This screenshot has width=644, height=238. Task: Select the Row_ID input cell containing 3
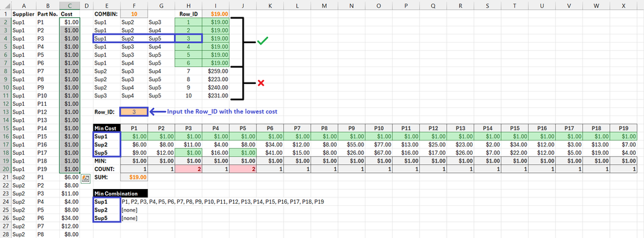click(134, 112)
